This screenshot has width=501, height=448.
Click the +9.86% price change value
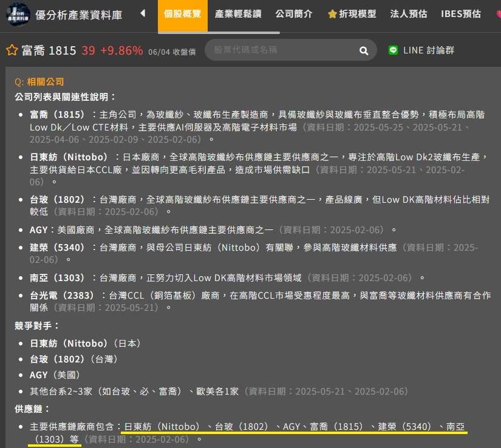pos(121,50)
